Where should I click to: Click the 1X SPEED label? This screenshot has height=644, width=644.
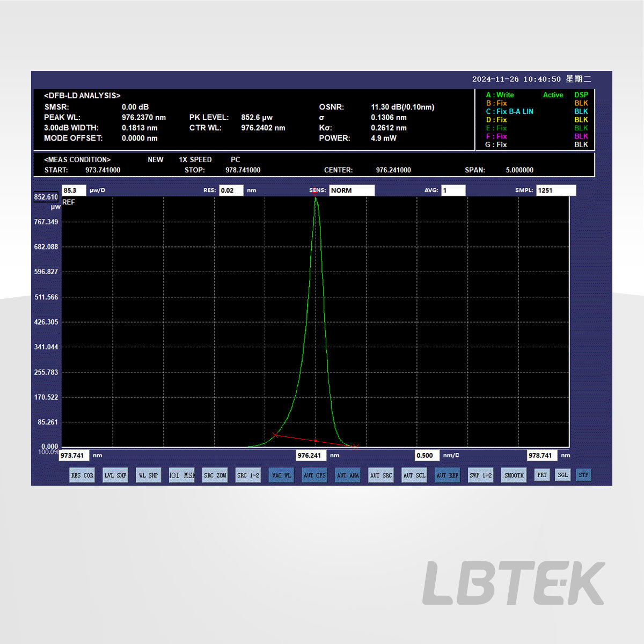click(195, 159)
